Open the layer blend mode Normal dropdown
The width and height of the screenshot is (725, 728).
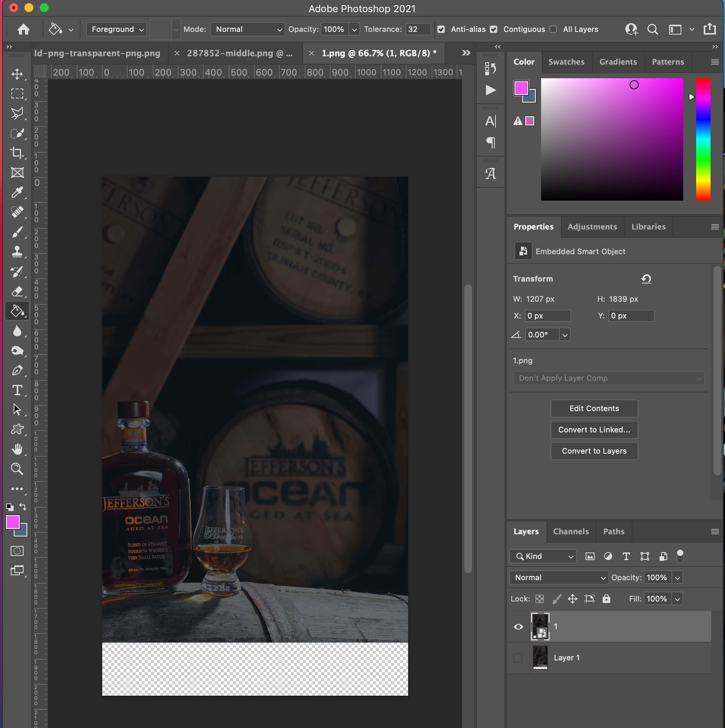(x=559, y=578)
